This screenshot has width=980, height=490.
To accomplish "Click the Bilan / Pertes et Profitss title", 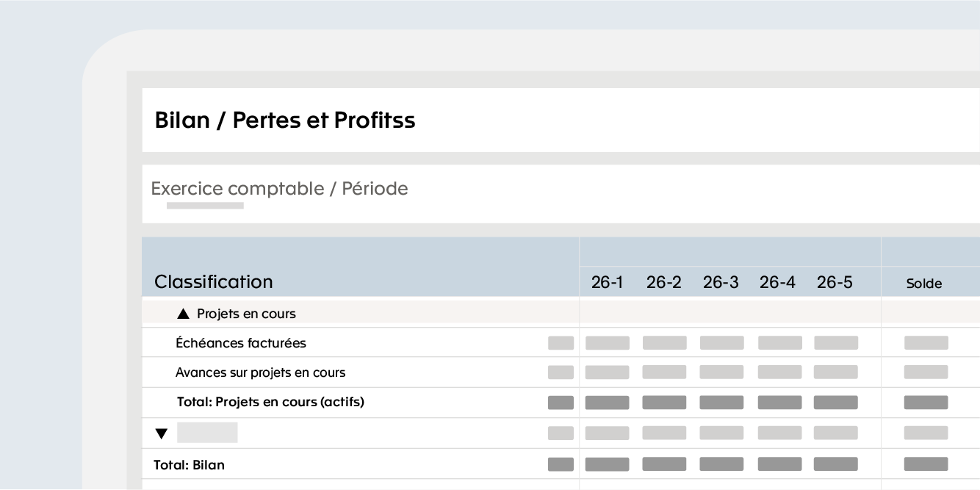I will click(285, 120).
